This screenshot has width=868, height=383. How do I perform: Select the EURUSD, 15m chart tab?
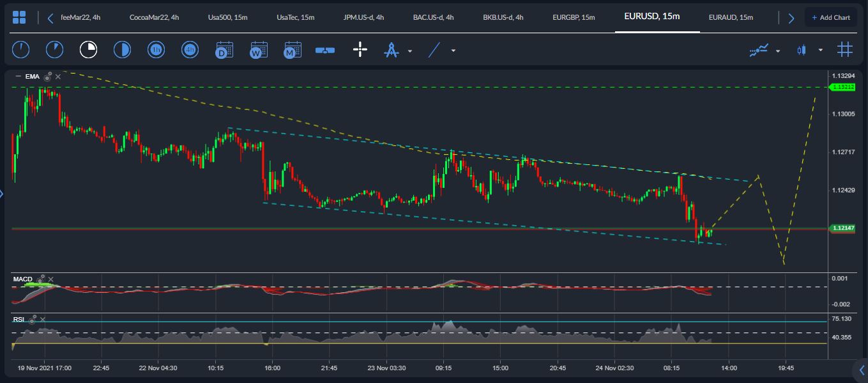click(x=652, y=17)
